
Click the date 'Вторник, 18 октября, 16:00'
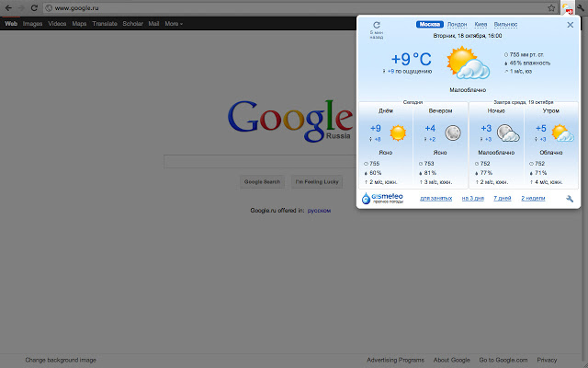click(x=468, y=36)
